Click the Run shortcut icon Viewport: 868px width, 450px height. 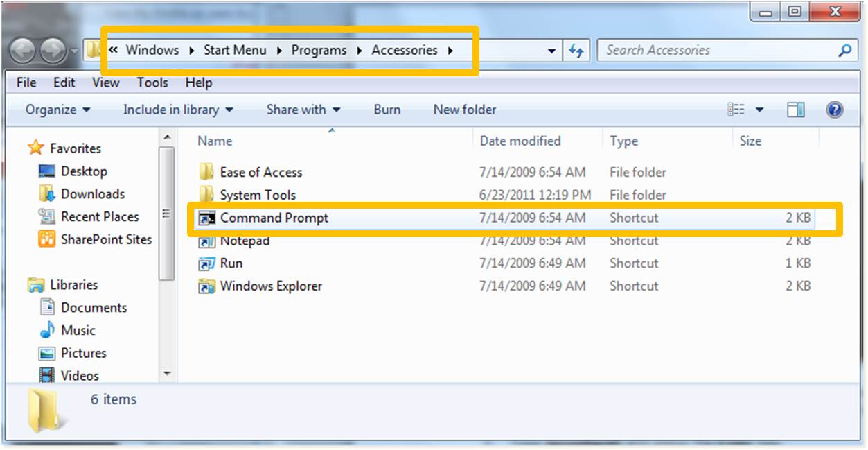click(x=206, y=263)
